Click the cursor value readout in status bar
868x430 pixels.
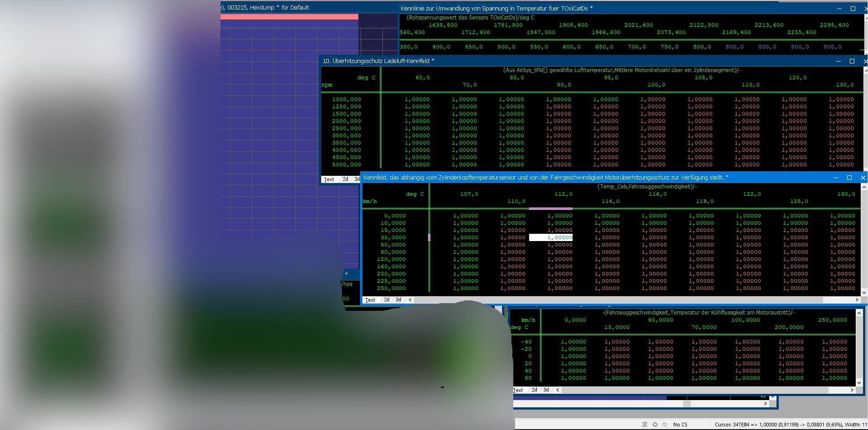coord(788,425)
